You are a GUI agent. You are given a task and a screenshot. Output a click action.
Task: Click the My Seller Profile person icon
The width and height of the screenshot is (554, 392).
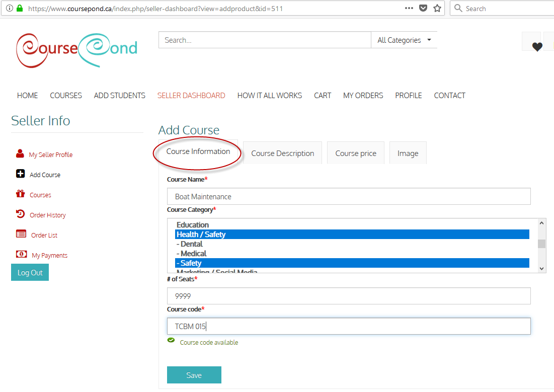[20, 154]
